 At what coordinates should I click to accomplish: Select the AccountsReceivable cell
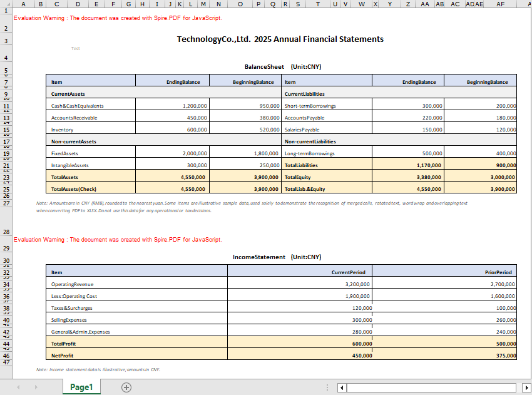pyautogui.click(x=91, y=116)
